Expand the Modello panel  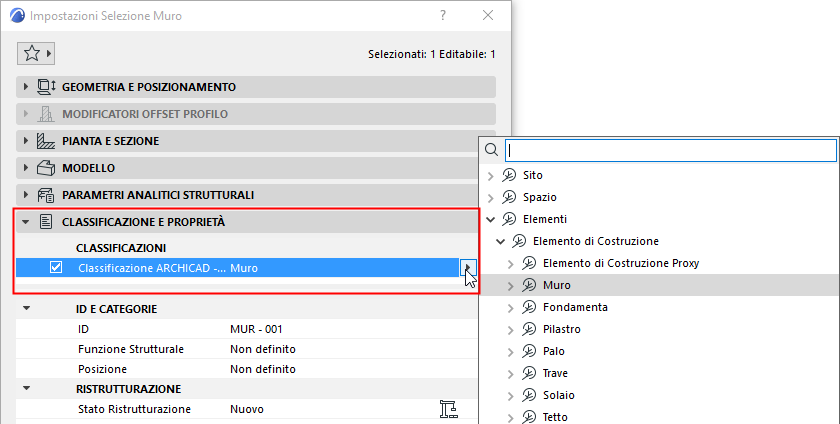pyautogui.click(x=26, y=168)
